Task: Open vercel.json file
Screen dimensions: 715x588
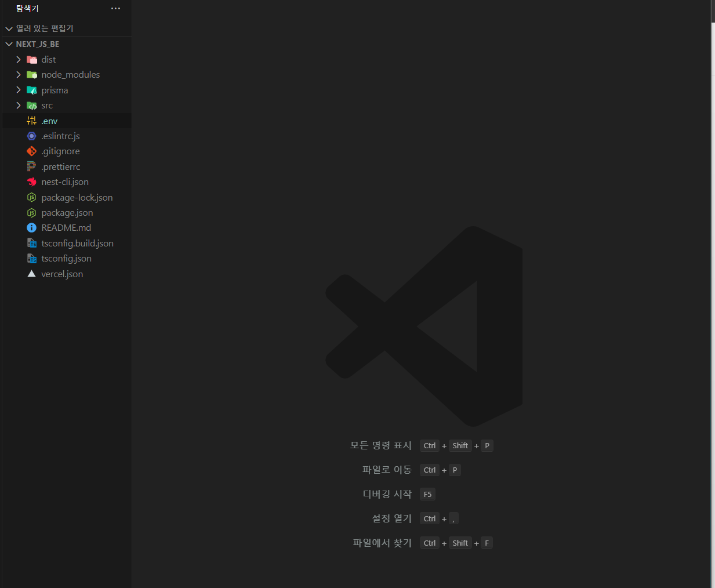Action: coord(67,274)
